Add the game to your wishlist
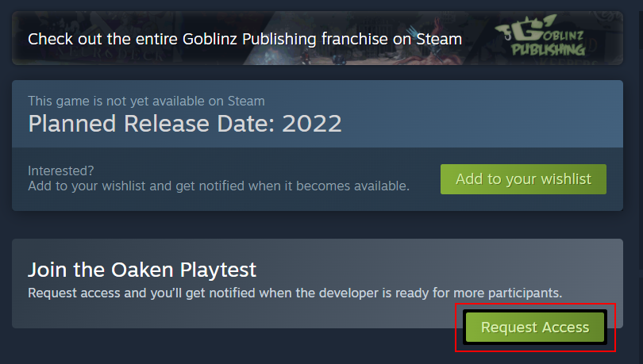 point(523,179)
